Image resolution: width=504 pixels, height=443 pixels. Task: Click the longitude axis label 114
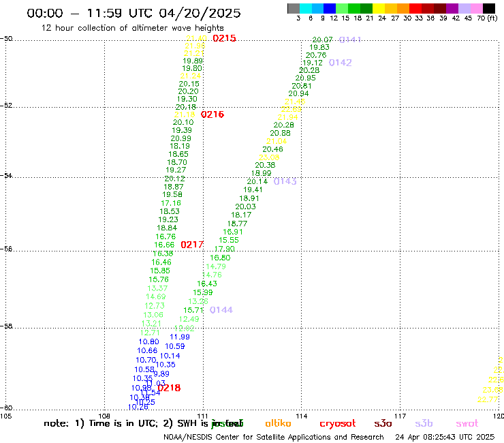tap(302, 416)
